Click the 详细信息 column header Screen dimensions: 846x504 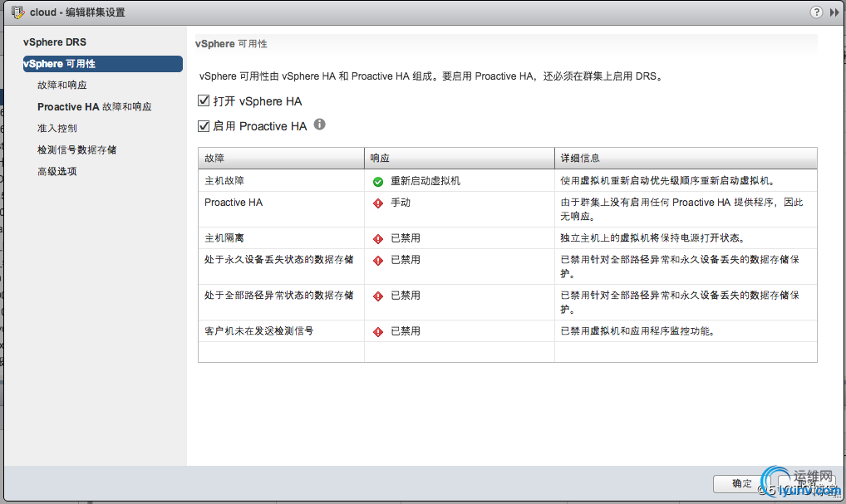coord(686,158)
